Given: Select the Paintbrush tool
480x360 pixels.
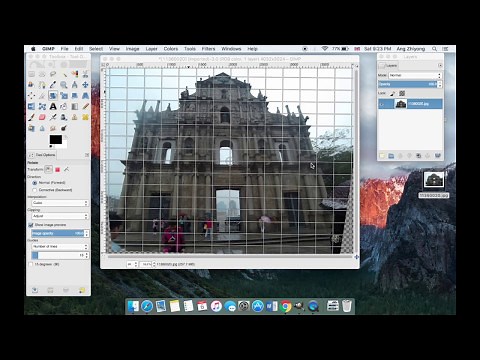Looking at the screenshot, I should pos(31,117).
